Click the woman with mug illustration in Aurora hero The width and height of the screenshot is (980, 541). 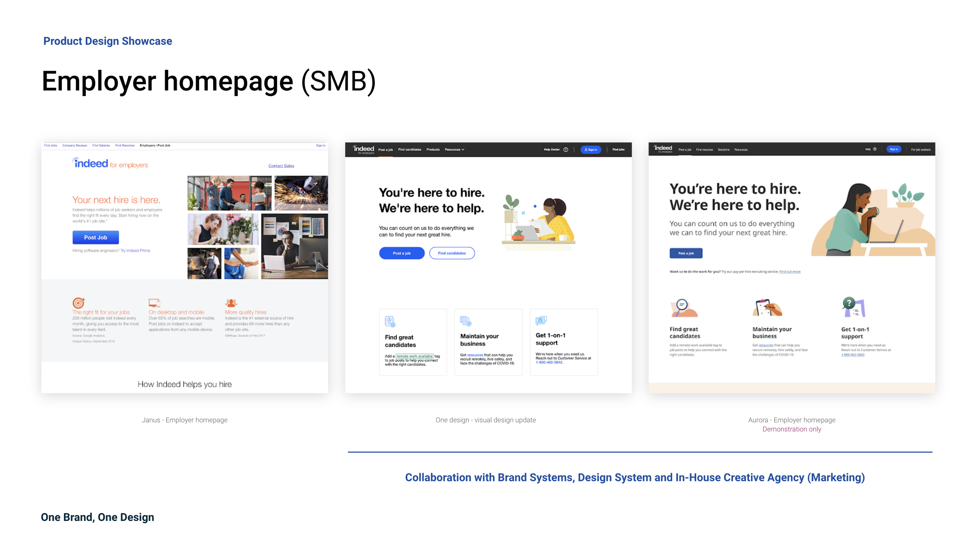pos(873,220)
